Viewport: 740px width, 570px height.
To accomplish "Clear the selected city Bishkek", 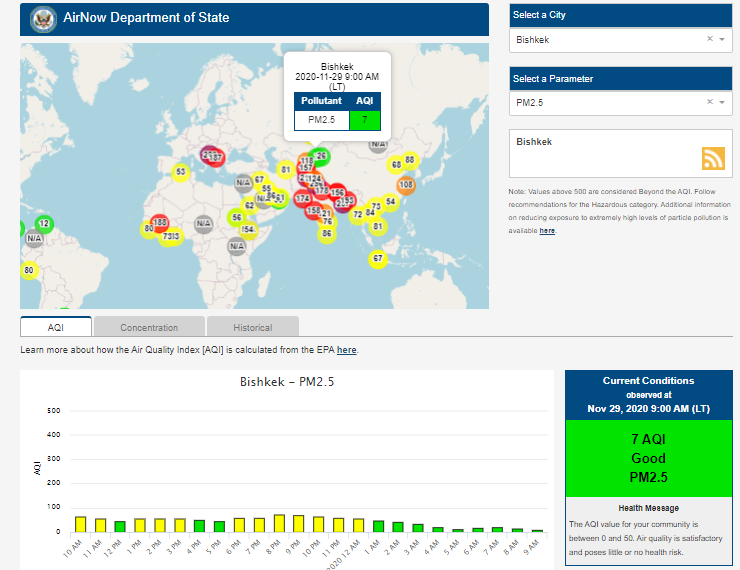I will point(709,40).
